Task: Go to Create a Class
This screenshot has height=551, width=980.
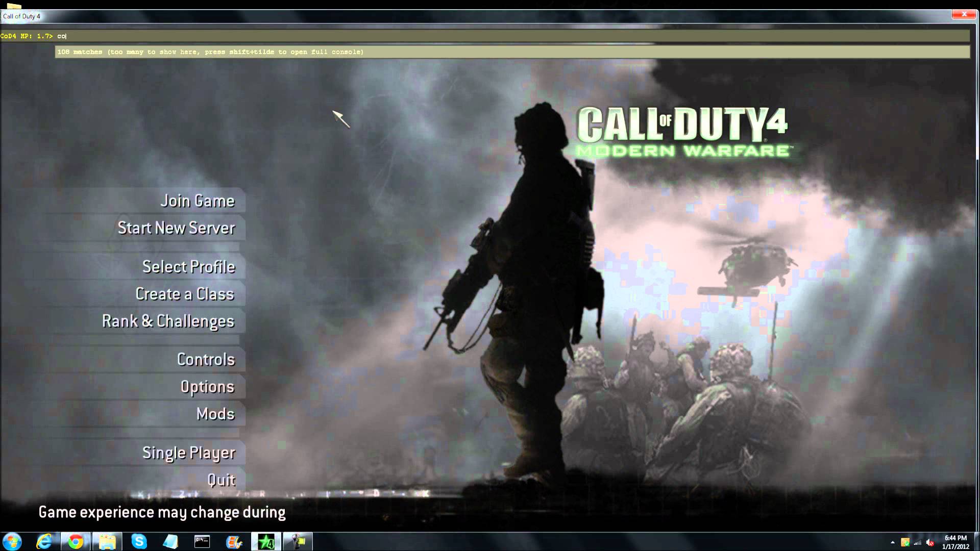Action: 185,294
